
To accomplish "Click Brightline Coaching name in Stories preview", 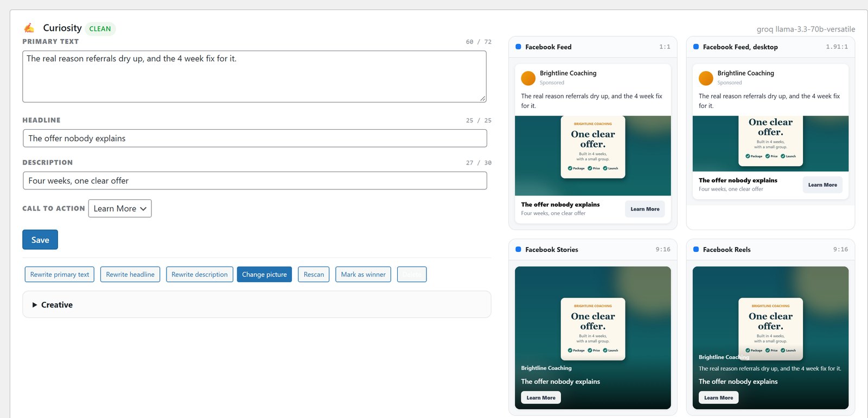I will tap(546, 368).
